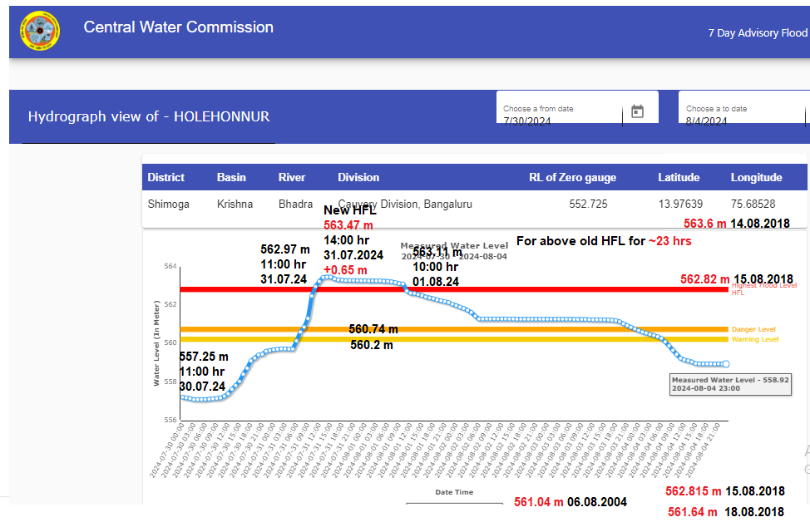
Task: Click the orange Danger Level line
Action: [541, 329]
